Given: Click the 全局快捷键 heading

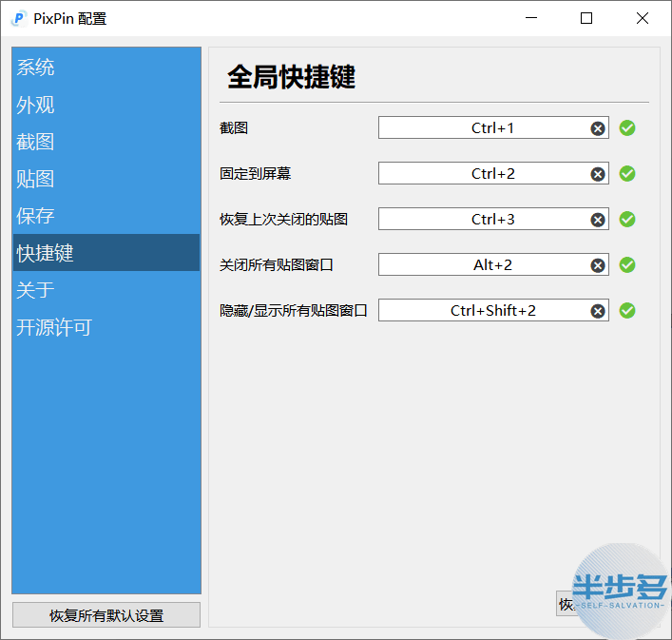Looking at the screenshot, I should click(x=292, y=77).
